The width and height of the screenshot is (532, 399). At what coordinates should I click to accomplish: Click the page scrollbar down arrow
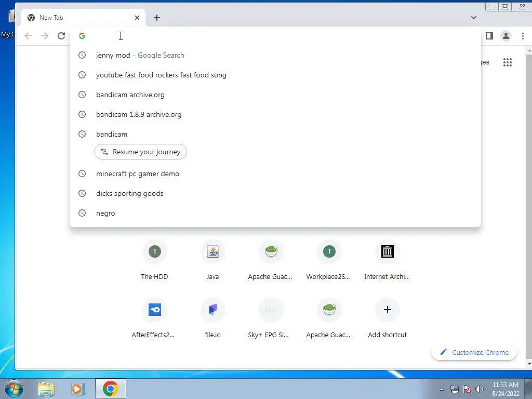point(529,364)
